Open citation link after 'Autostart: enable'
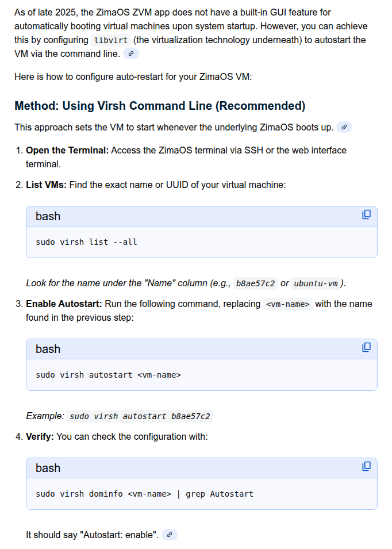 coord(170,535)
